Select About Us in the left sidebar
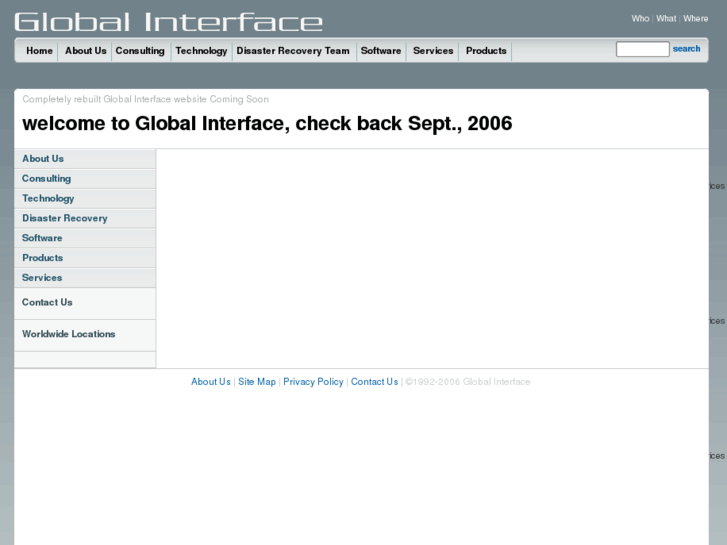This screenshot has height=545, width=727. tap(85, 159)
